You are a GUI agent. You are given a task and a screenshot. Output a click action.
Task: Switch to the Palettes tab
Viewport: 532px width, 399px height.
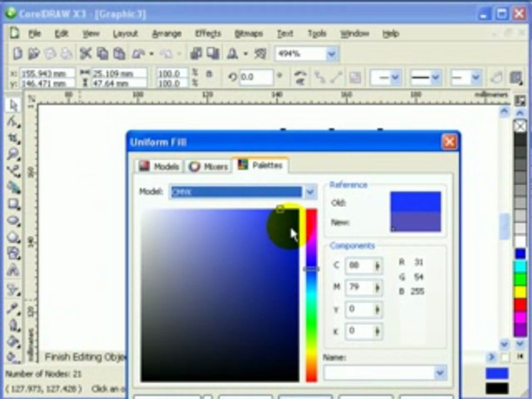tap(260, 165)
